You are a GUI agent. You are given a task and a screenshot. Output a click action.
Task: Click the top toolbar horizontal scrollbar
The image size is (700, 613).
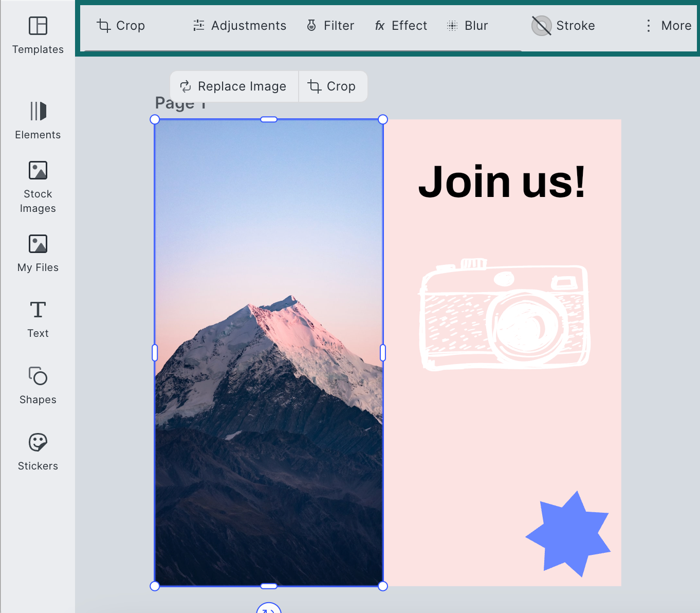point(303,51)
